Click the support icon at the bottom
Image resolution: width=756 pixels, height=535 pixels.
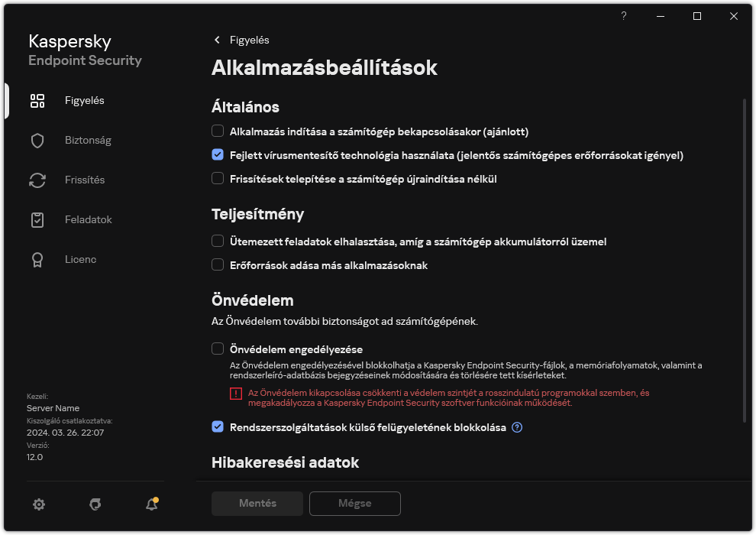tap(95, 504)
